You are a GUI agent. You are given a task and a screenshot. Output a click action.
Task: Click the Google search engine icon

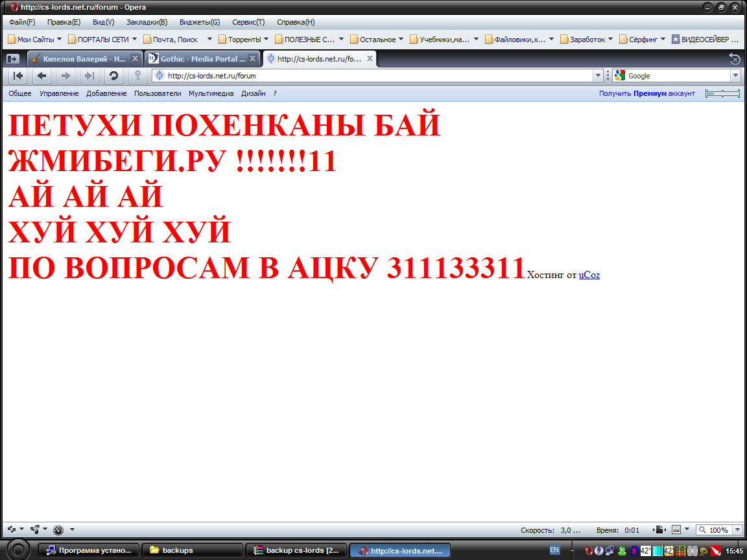(619, 76)
